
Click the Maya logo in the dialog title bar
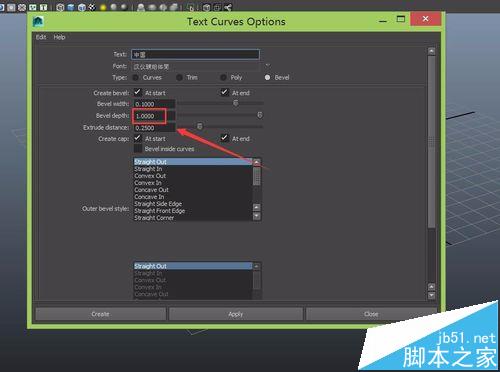point(38,22)
